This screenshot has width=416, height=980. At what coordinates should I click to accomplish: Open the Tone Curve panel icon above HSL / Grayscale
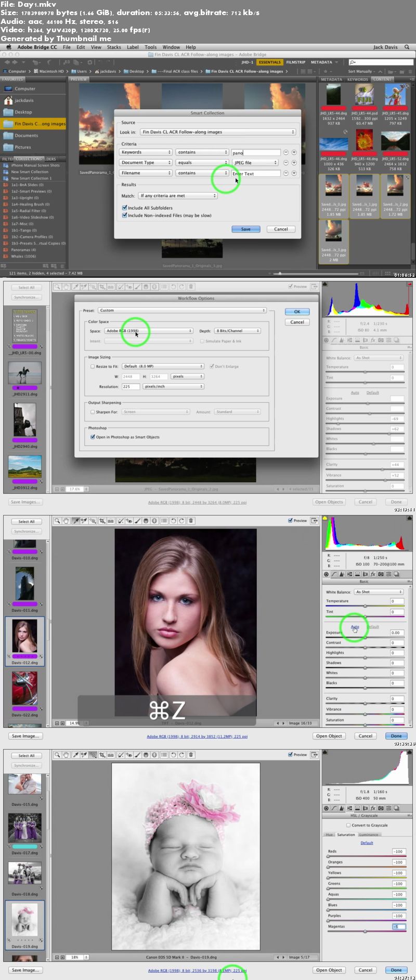[334, 808]
